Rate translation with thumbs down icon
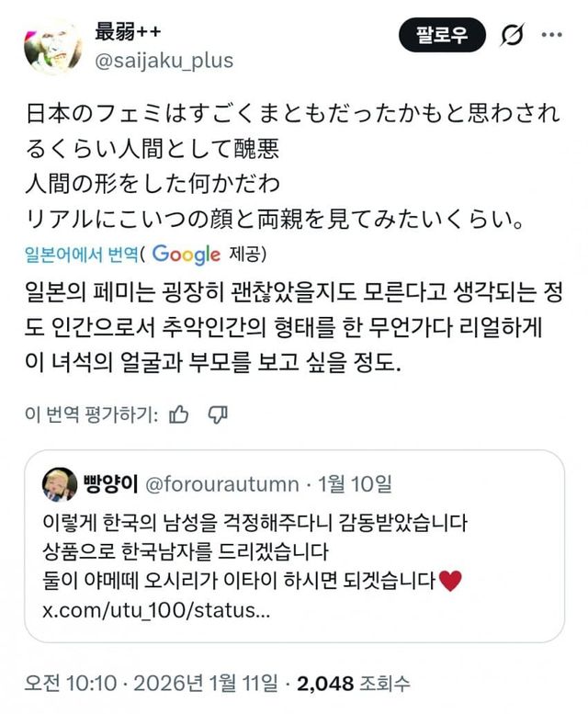The width and height of the screenshot is (588, 714). (218, 414)
